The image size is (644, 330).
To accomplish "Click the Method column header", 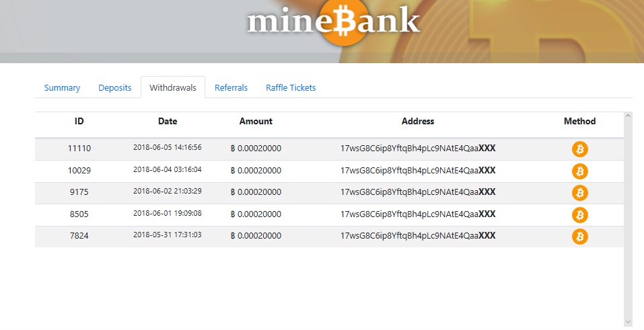I will tap(579, 121).
